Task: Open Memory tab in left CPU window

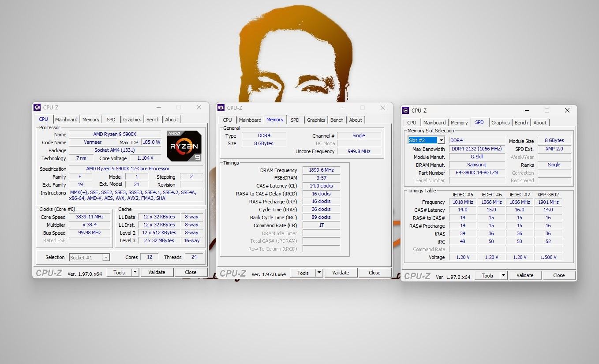Action: [91, 120]
